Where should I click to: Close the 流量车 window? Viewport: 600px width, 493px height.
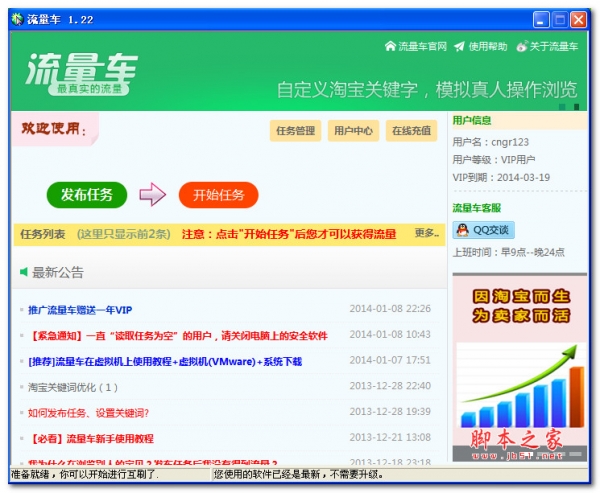pos(578,20)
